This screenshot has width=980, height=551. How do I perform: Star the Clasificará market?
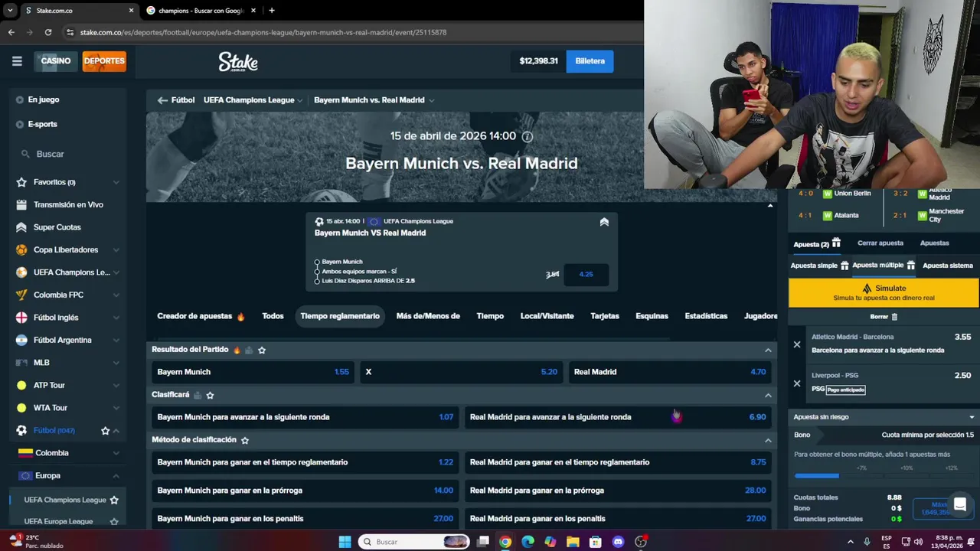tap(210, 395)
